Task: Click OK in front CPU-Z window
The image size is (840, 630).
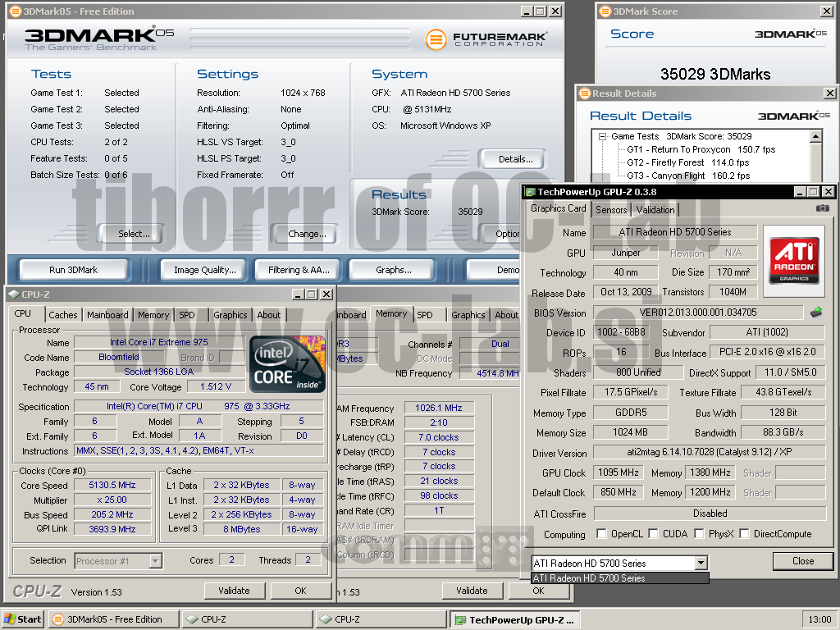Action: click(x=300, y=591)
